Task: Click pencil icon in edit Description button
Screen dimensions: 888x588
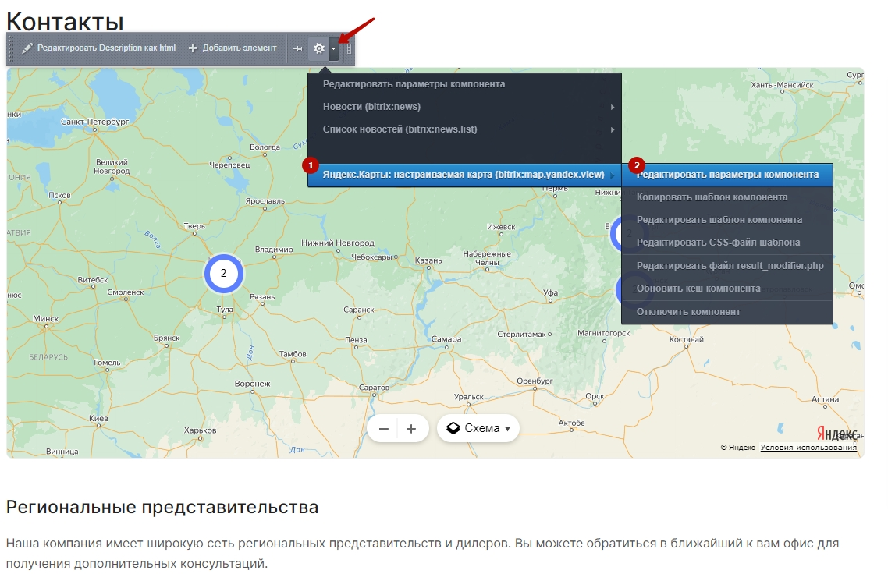Action: (x=27, y=48)
